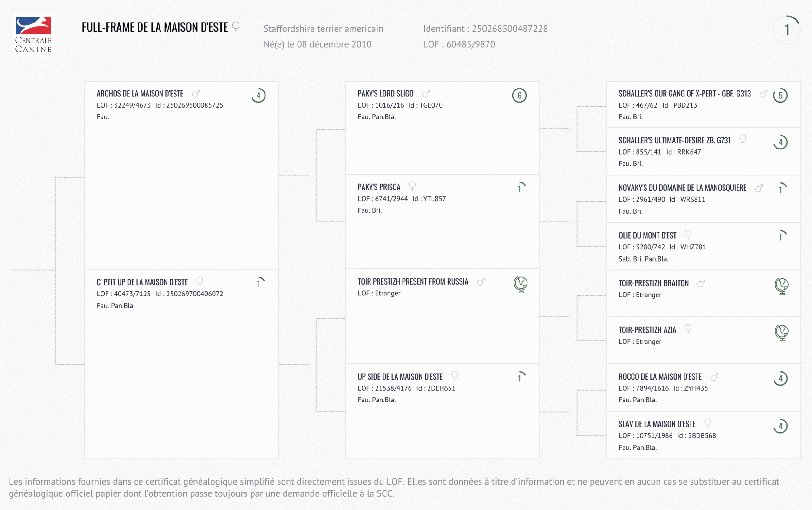Click circled 6 badge on Paky's Lord Sligo
Image resolution: width=812 pixels, height=510 pixels.
click(519, 96)
